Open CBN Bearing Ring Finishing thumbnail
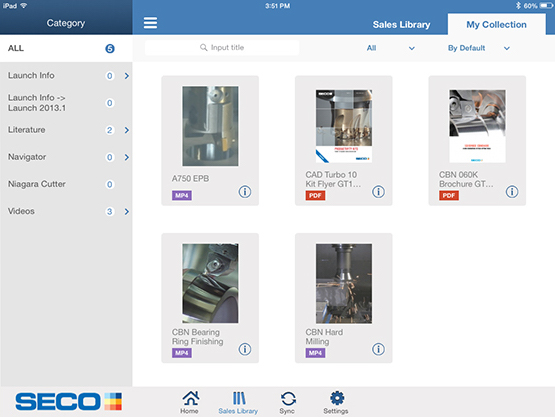555x417 pixels. [x=210, y=283]
